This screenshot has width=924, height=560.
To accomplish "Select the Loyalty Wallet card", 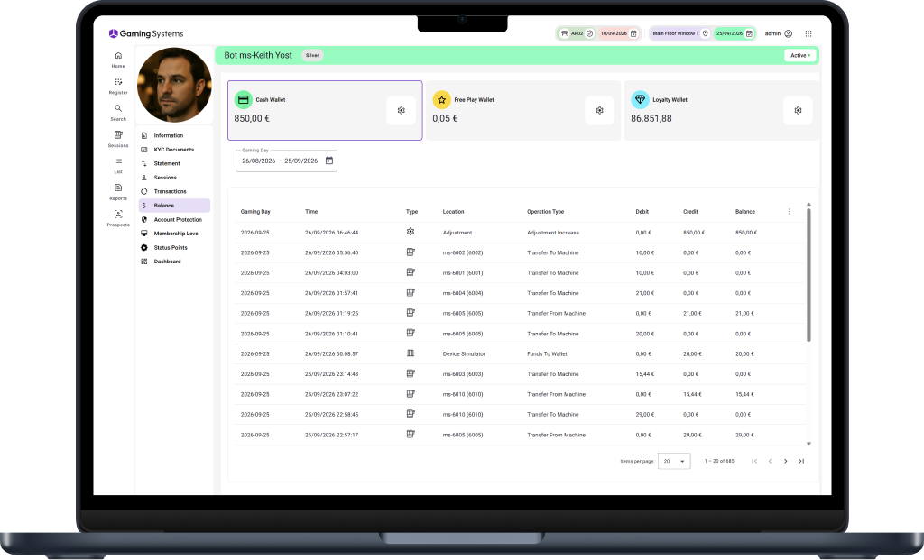I will (x=721, y=111).
